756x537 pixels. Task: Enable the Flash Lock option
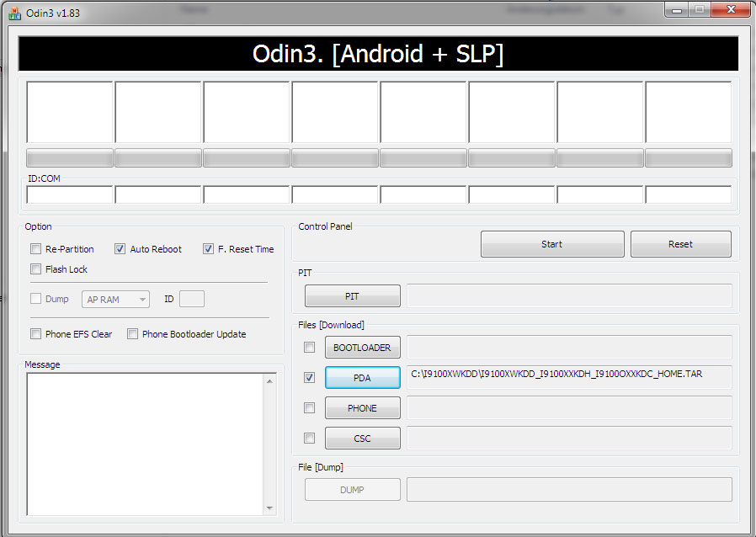pos(35,269)
